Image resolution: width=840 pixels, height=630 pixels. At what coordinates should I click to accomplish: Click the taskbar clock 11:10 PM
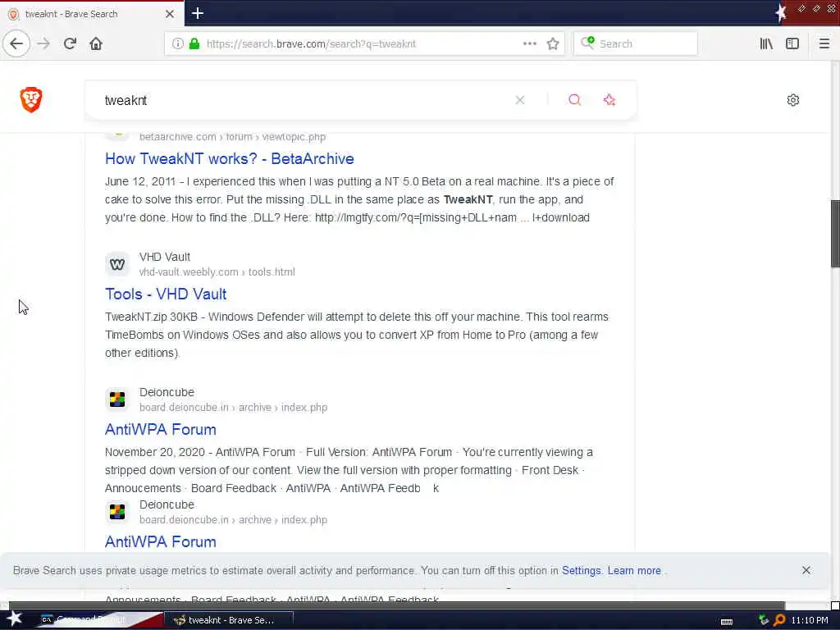810,620
